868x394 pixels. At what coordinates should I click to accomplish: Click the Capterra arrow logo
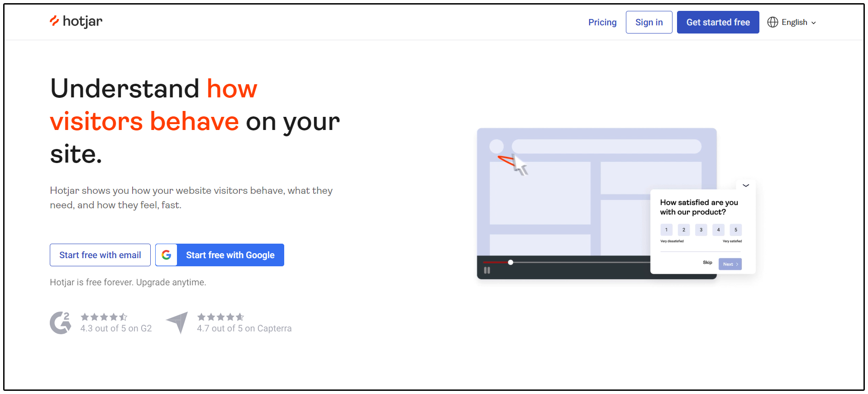click(177, 322)
